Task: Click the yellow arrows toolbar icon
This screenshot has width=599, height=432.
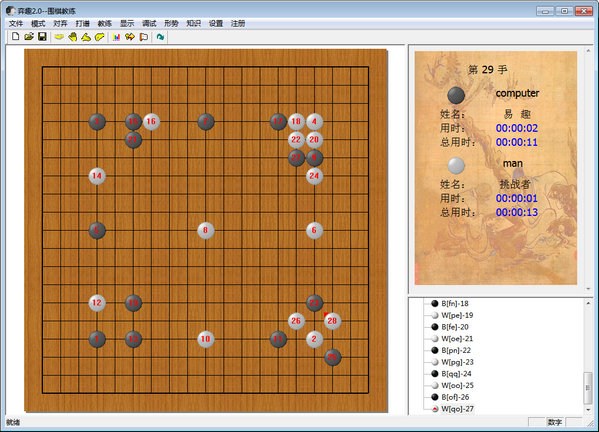Action: (130, 37)
